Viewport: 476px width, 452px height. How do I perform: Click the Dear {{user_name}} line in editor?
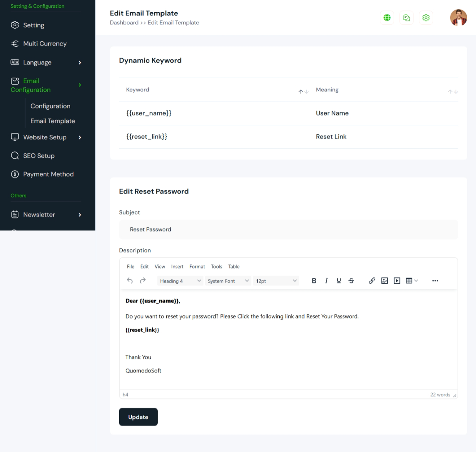click(153, 301)
